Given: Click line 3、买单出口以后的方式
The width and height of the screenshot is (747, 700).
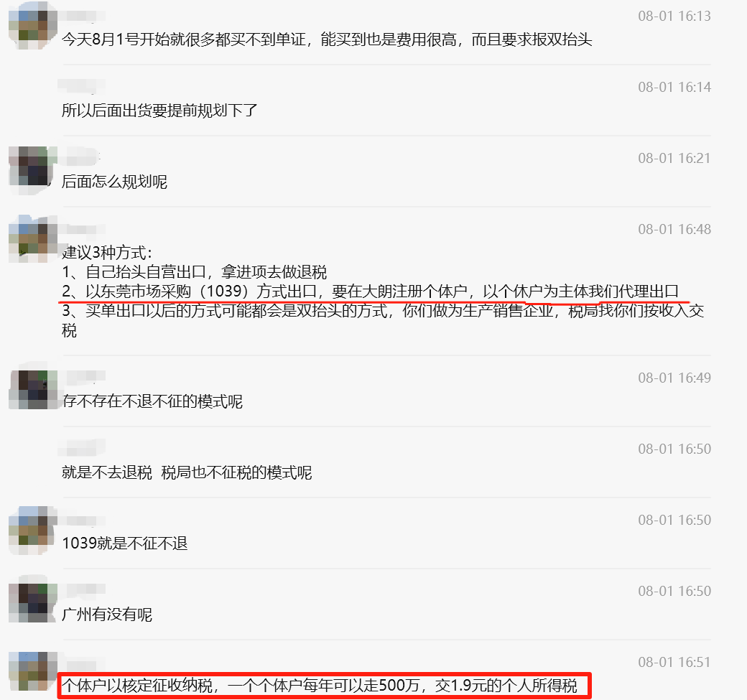Looking at the screenshot, I should [x=383, y=320].
